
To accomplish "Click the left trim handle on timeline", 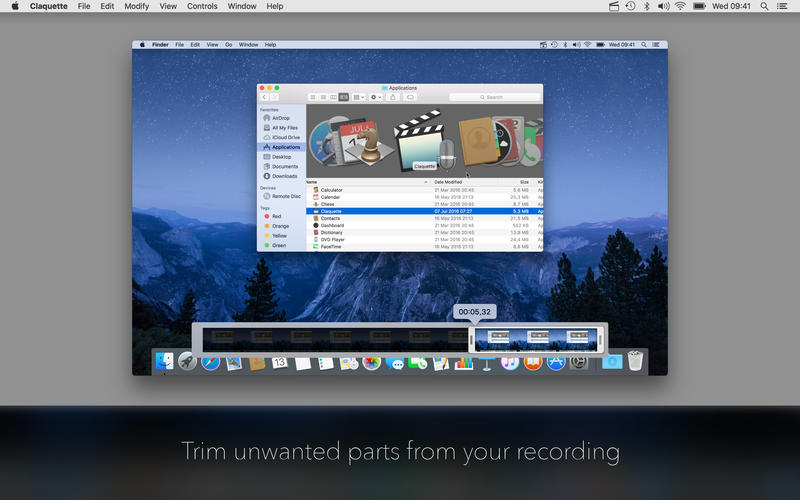I will [471, 340].
